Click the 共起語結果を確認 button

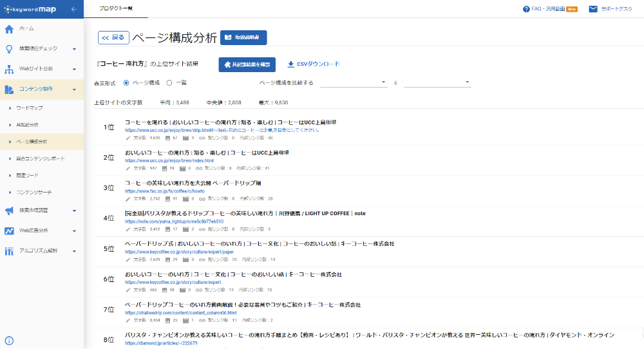[247, 64]
